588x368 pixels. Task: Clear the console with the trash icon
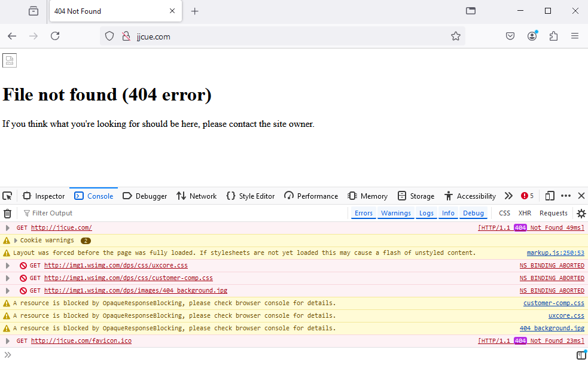[x=8, y=214]
